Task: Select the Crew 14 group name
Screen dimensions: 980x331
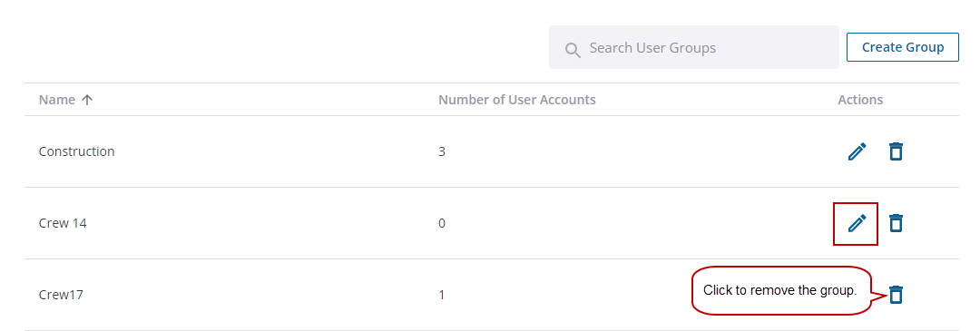Action: [x=63, y=223]
